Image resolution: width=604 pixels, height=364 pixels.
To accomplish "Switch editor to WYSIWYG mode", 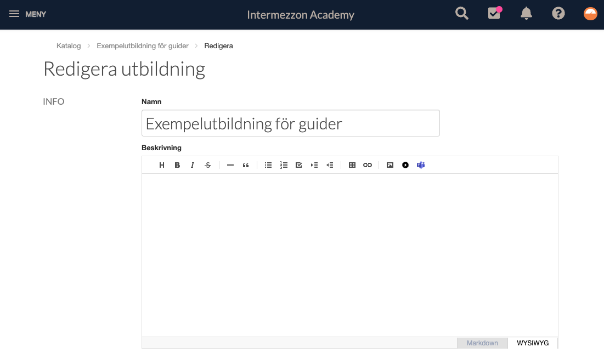I will tap(533, 343).
